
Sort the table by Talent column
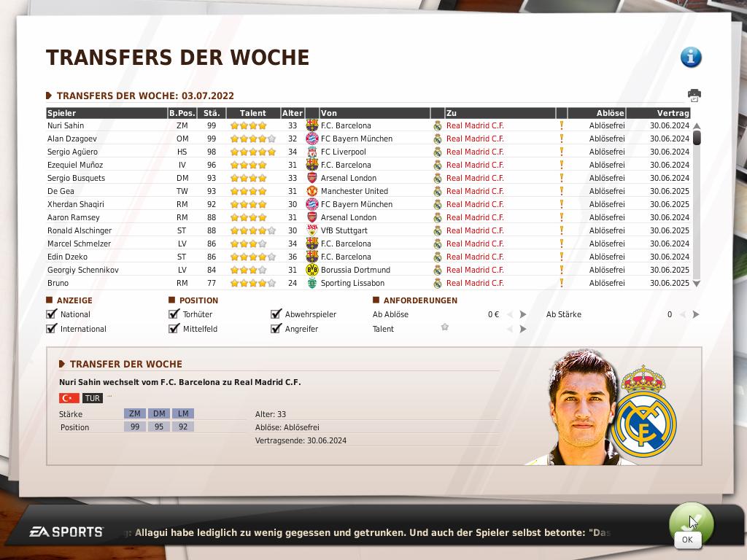(x=253, y=113)
